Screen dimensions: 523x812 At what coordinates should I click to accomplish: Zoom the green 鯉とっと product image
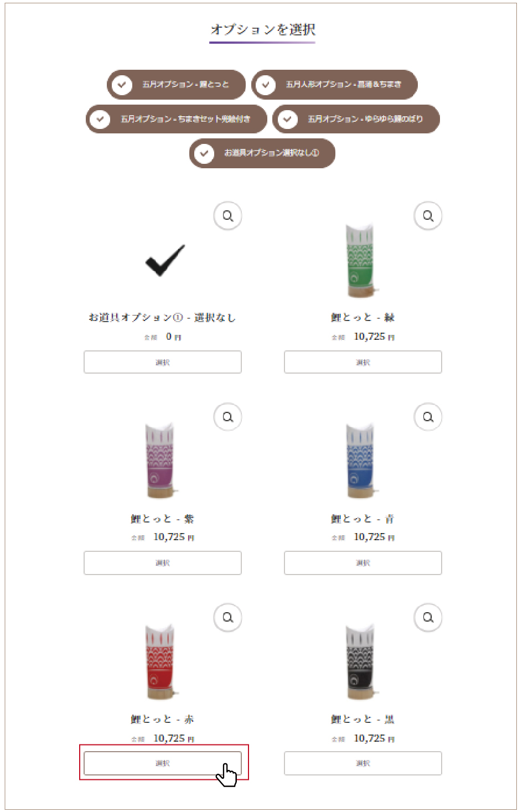(428, 216)
